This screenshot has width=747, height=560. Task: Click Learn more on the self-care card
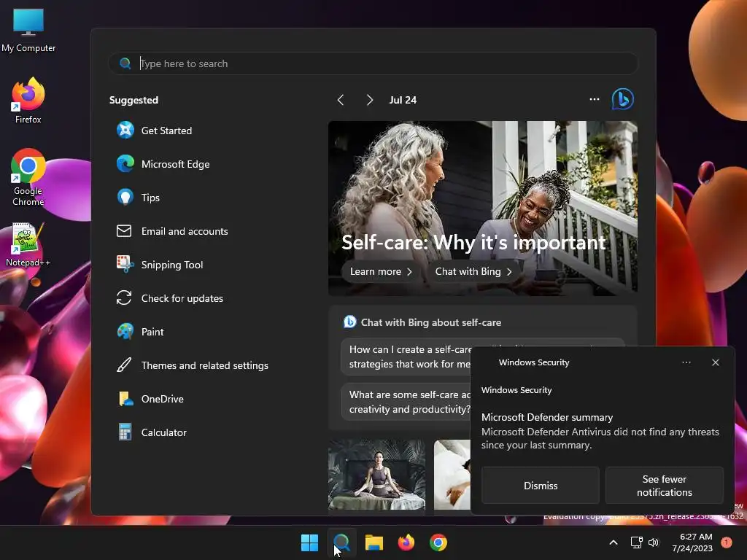tap(381, 271)
